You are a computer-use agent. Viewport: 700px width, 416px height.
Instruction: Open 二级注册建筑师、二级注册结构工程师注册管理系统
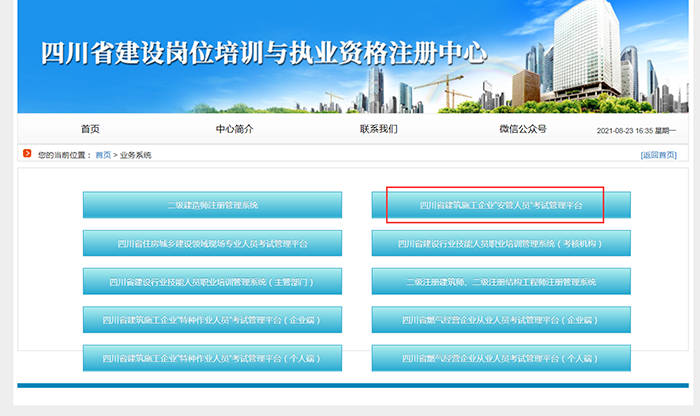coord(500,282)
